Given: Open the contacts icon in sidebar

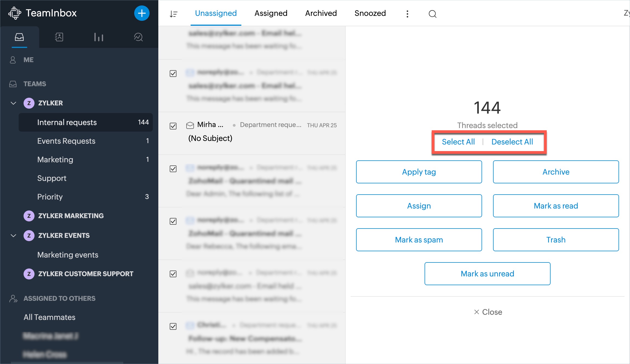Looking at the screenshot, I should pos(59,37).
